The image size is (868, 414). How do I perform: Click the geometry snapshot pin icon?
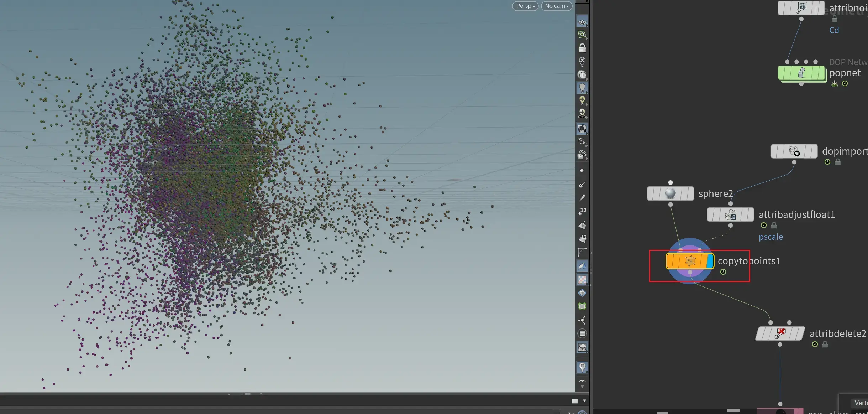[582, 367]
